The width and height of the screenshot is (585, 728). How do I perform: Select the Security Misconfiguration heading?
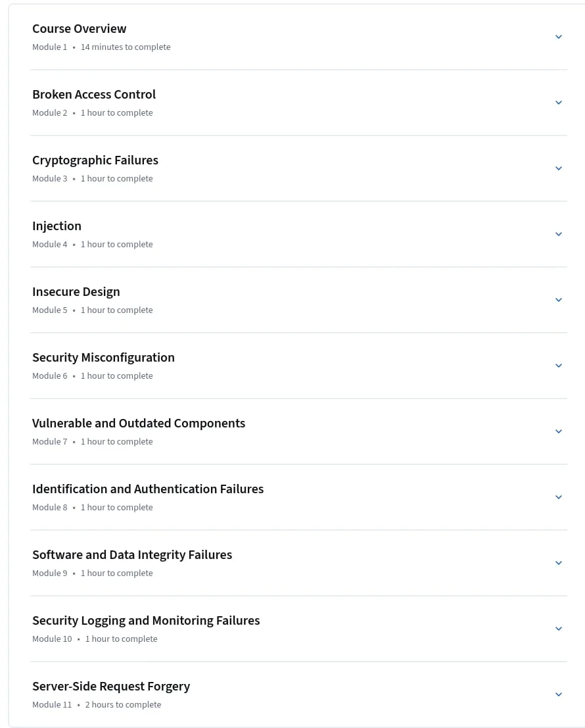(x=103, y=358)
